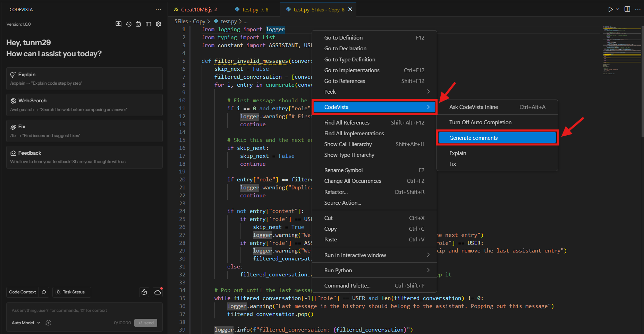Click the icon next to Auto Model

point(49,323)
